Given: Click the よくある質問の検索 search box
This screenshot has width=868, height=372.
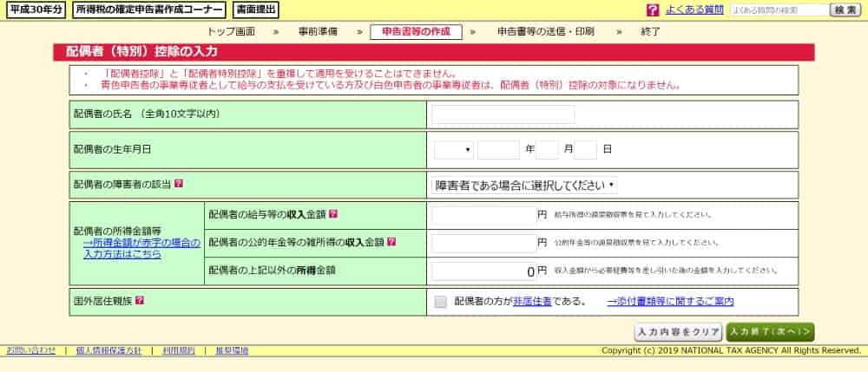Looking at the screenshot, I should tap(779, 10).
